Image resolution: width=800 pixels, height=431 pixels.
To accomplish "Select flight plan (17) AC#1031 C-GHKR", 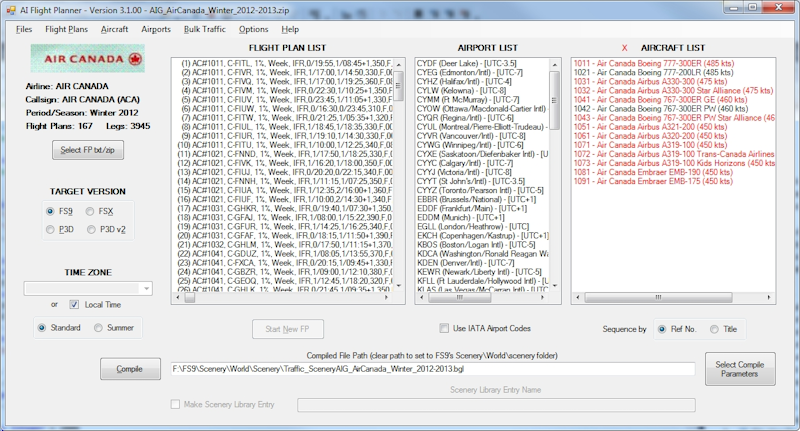I will [285, 209].
